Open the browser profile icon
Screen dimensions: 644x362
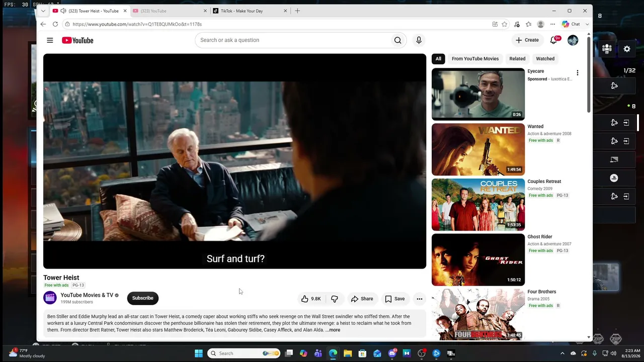pos(540,24)
